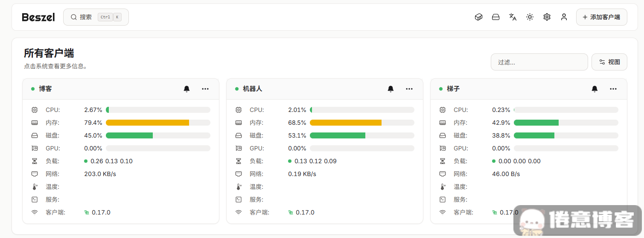Viewport: 644px width, 238px height.
Task: Click the alert bell on 梯子 card
Action: click(594, 89)
